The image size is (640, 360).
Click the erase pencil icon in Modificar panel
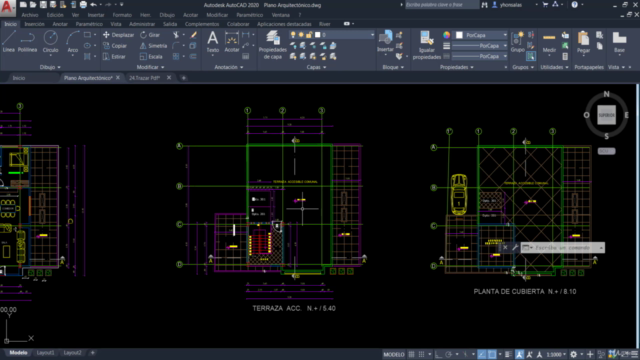point(193,35)
